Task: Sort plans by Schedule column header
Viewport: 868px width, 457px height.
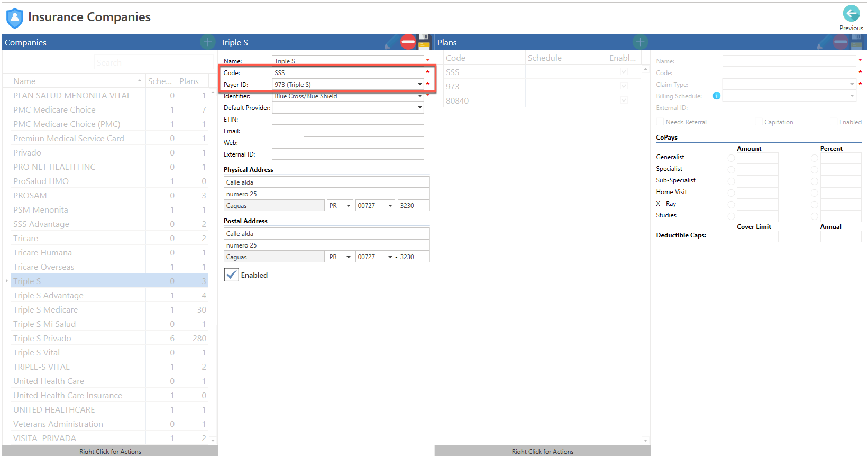Action: tap(566, 58)
